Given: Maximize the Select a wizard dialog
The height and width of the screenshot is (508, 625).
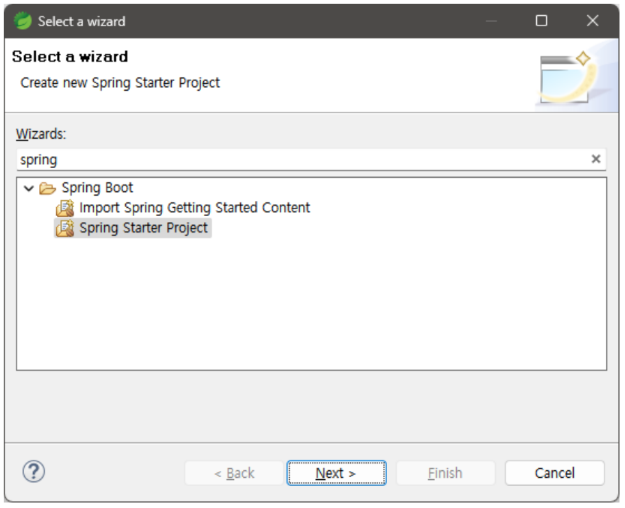Looking at the screenshot, I should tap(541, 21).
